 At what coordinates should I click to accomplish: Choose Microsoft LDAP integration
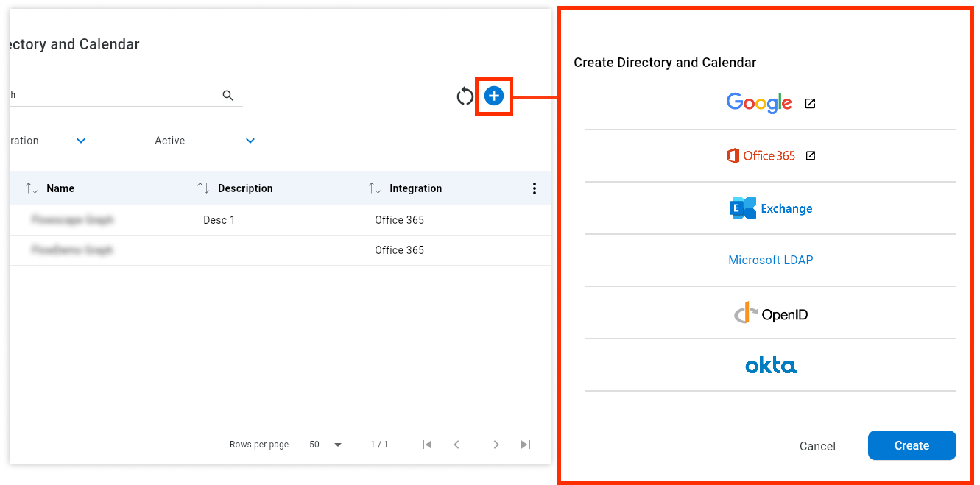click(771, 261)
